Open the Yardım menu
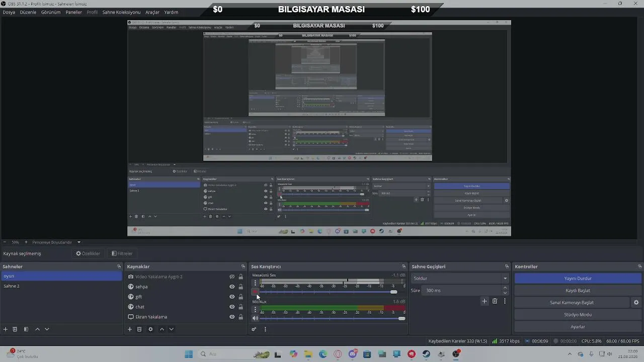644x362 pixels. point(171,12)
